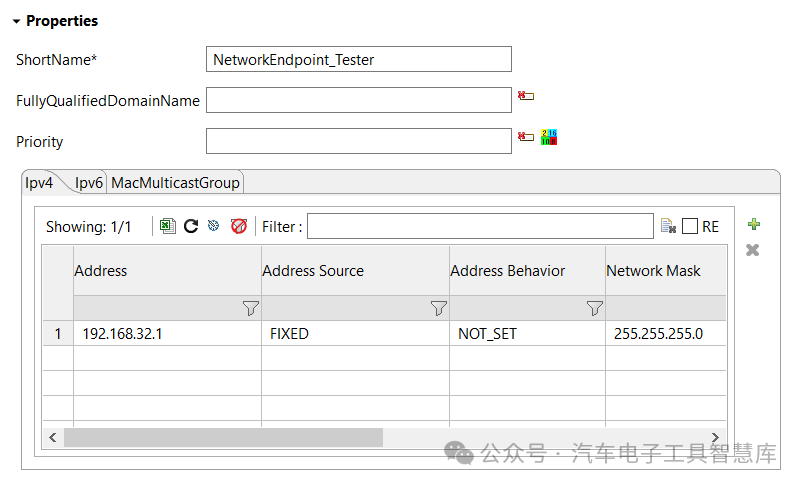Enable the RE regular expression checkbox
Image resolution: width=802 pixels, height=485 pixels.
click(689, 226)
